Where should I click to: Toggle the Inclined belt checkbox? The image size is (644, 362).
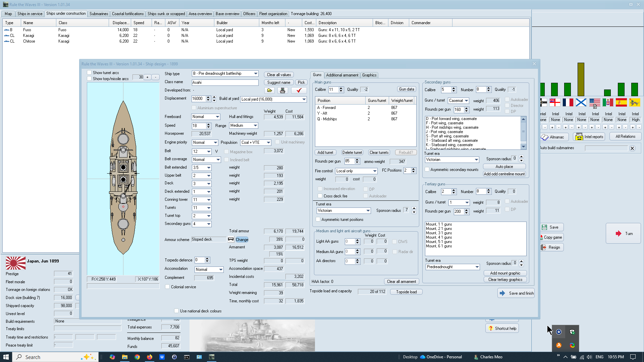(x=226, y=160)
